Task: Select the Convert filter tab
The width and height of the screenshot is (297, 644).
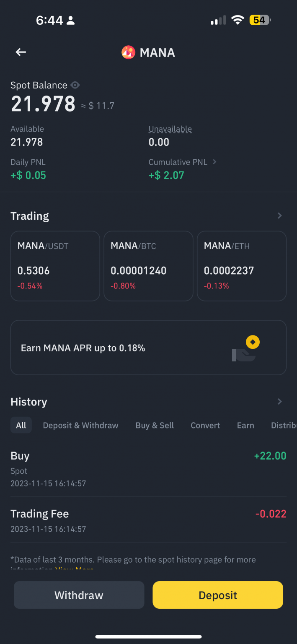Action: (205, 425)
